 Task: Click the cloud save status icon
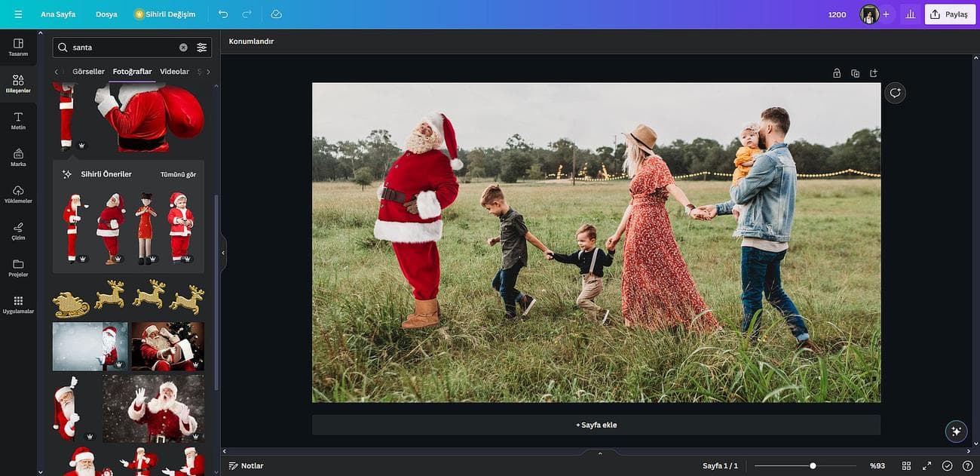(276, 14)
